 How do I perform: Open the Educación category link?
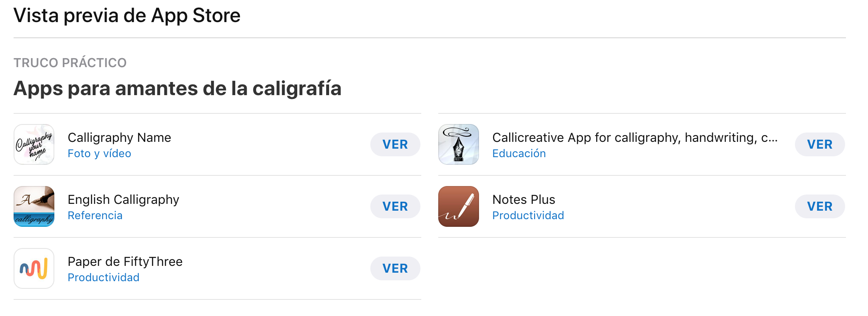click(x=519, y=153)
